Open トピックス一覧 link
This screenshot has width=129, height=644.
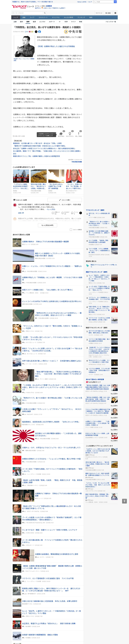click(111, 22)
